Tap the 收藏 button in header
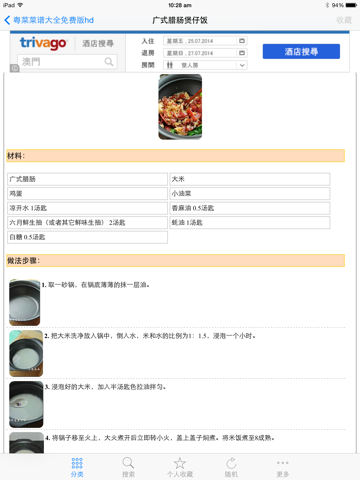 click(344, 20)
